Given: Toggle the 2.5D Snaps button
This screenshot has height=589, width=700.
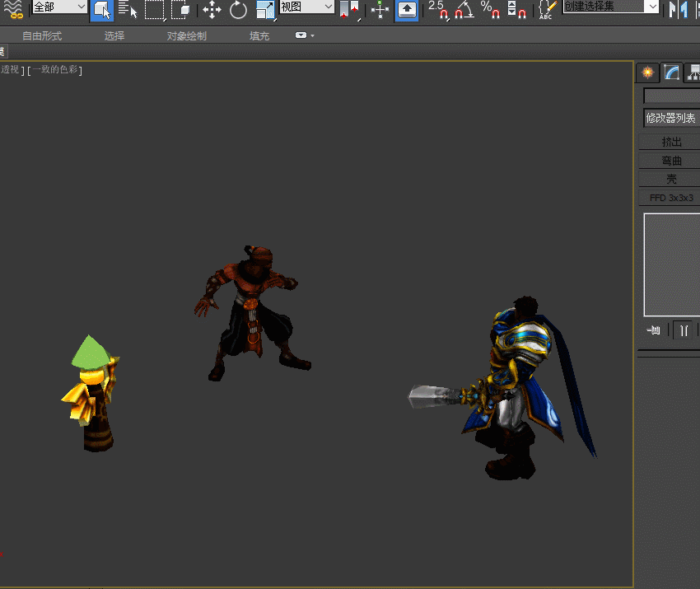Looking at the screenshot, I should [440, 10].
